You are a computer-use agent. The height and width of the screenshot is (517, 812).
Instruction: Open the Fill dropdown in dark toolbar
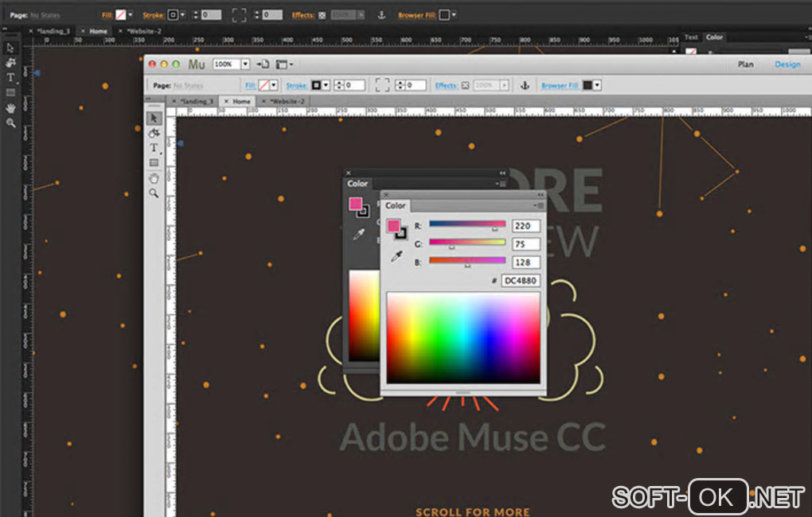tap(130, 15)
